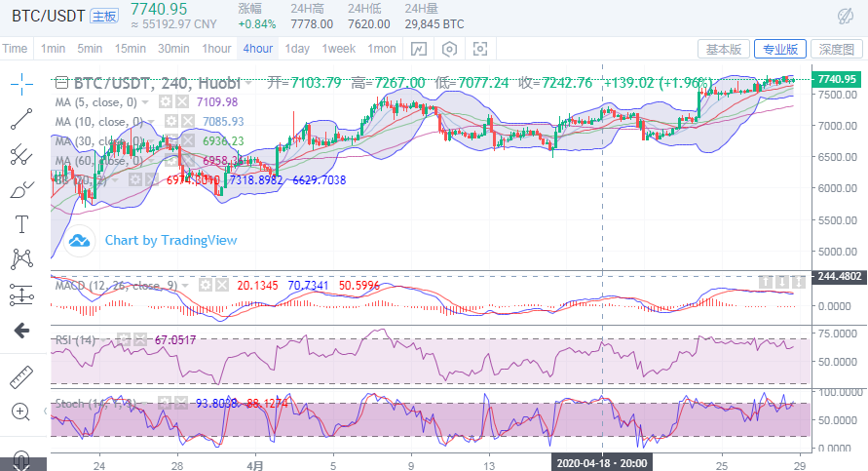Open settings gear for MACD indicator

206,286
